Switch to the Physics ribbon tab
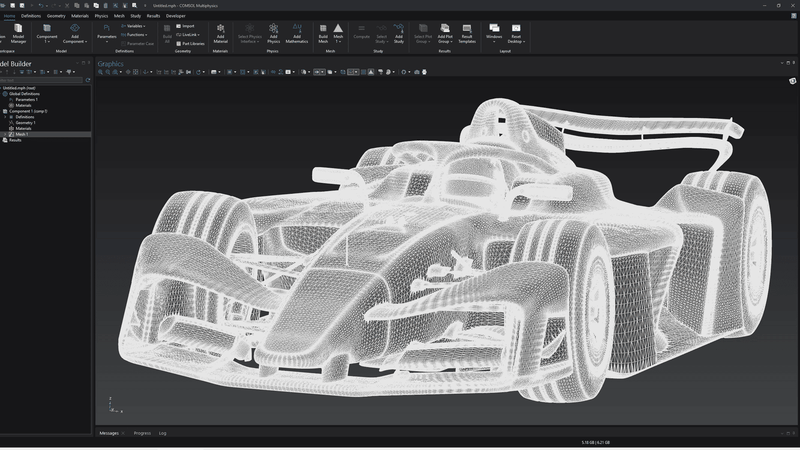 [101, 16]
